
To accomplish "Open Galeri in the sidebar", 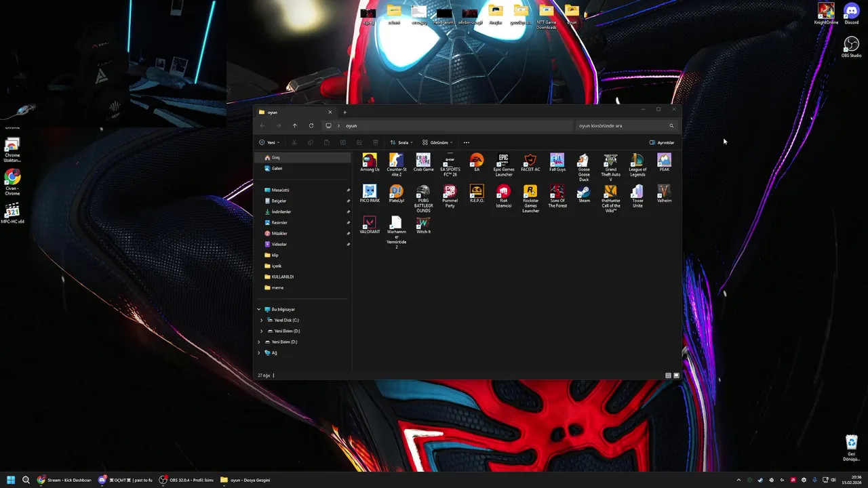I will 302,168.
